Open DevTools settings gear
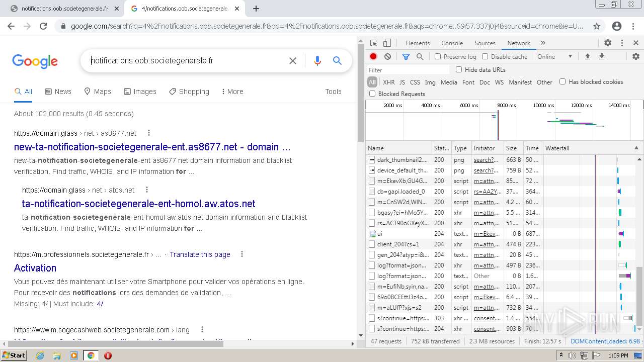Image resolution: width=644 pixels, height=362 pixels. [608, 43]
